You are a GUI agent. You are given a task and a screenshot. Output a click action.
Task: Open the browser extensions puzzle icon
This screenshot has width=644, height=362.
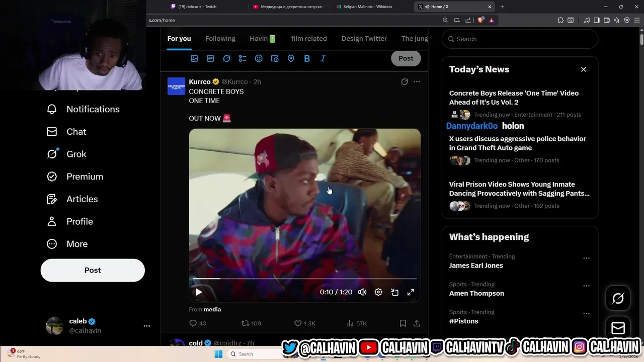(560, 20)
